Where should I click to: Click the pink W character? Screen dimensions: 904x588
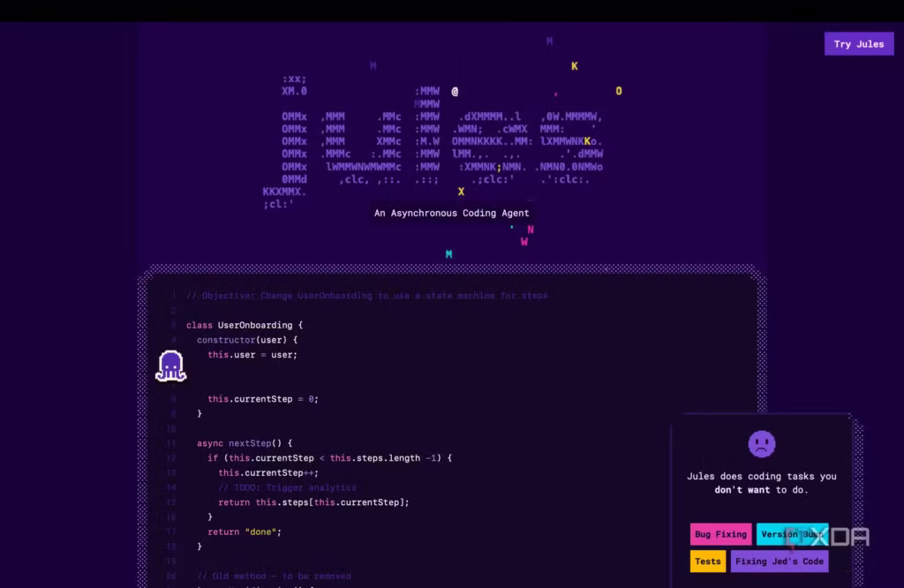click(524, 242)
